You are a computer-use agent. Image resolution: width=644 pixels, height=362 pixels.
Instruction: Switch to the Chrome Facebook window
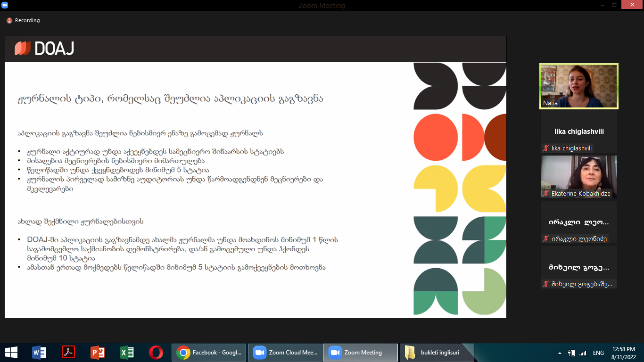tap(209, 352)
